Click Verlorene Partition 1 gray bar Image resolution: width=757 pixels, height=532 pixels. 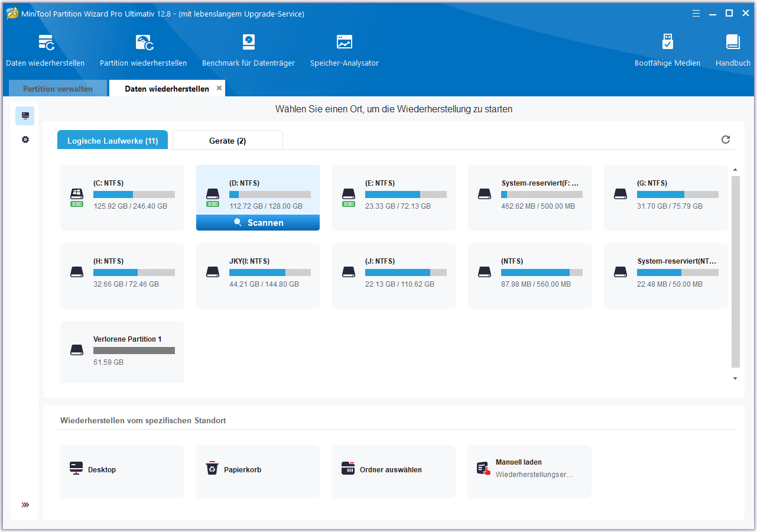pos(134,351)
